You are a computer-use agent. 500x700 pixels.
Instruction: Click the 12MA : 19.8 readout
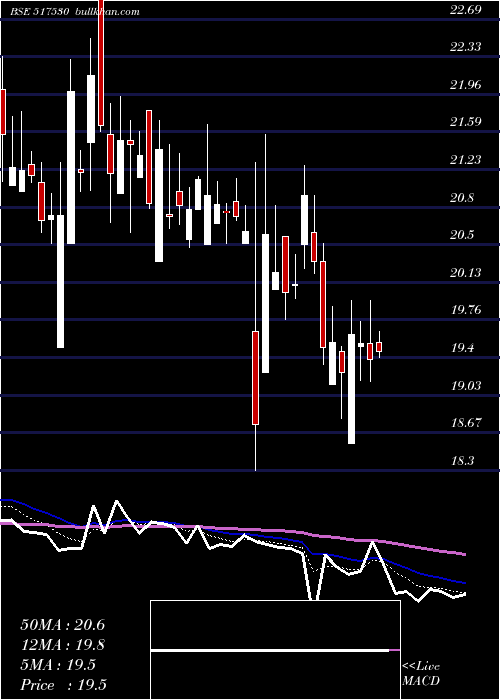point(62,645)
